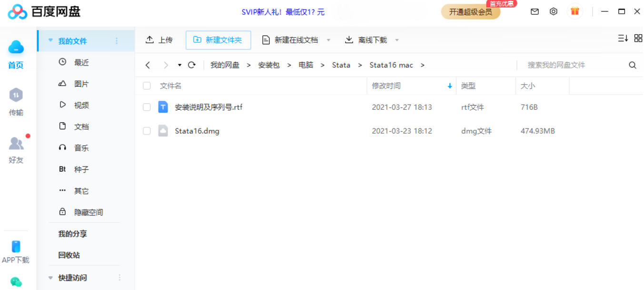Image resolution: width=644 pixels, height=290 pixels.
Task: Open 我的文件 more options dots
Action: (117, 41)
